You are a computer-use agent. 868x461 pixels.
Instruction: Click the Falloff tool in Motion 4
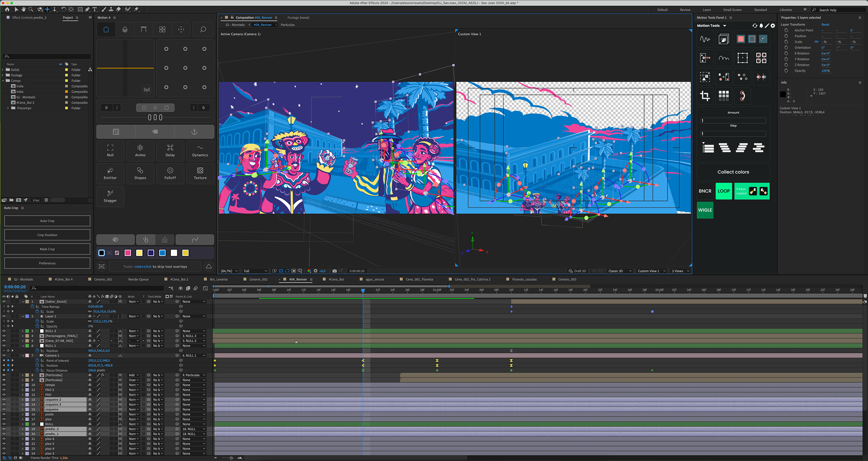[170, 174]
